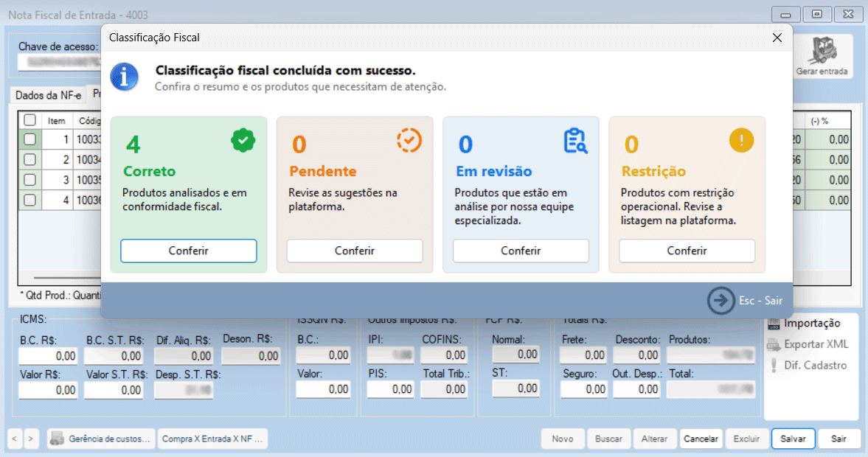The height and width of the screenshot is (457, 868).
Task: Click the ICMS Valor R$ input field
Action: (48, 390)
